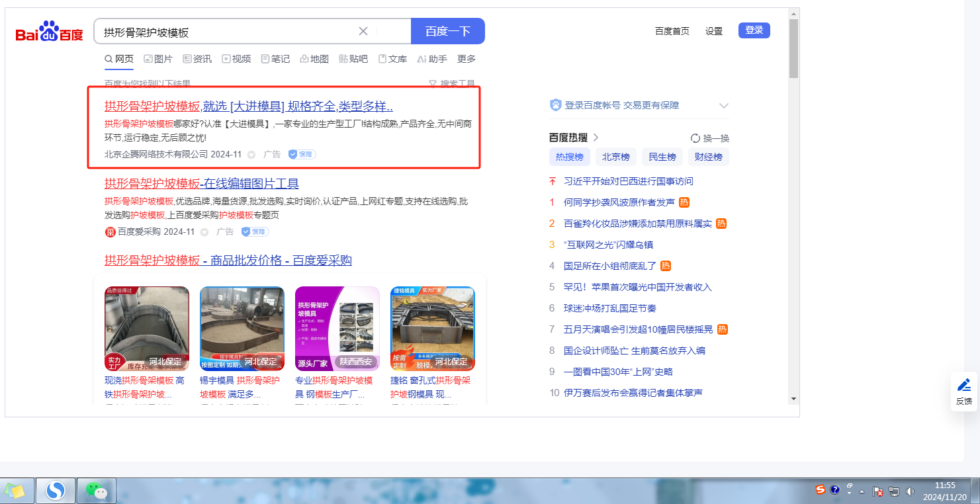This screenshot has width=980, height=504.
Task: Switch to the 图片 search tab
Action: [x=158, y=59]
